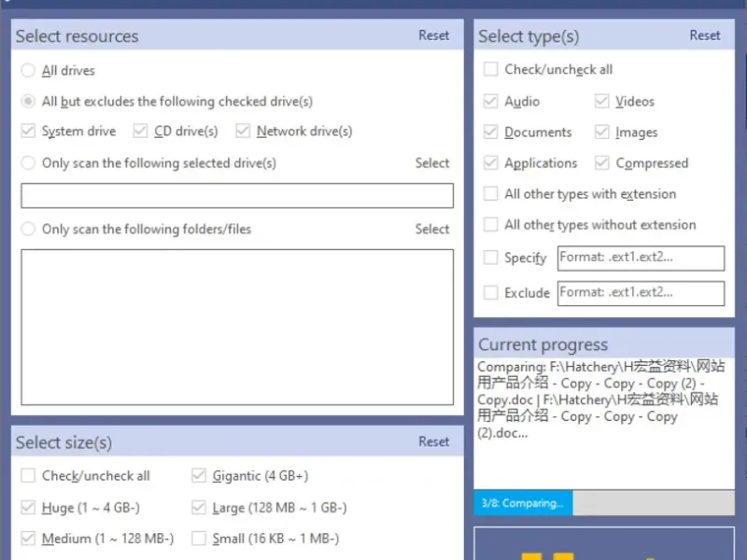The height and width of the screenshot is (560, 747).
Task: Click the 3/8 Comparing progress bar
Action: coord(604,503)
